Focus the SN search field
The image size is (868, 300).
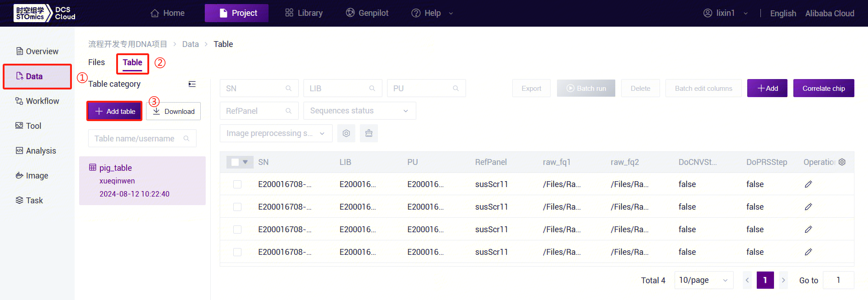[259, 88]
